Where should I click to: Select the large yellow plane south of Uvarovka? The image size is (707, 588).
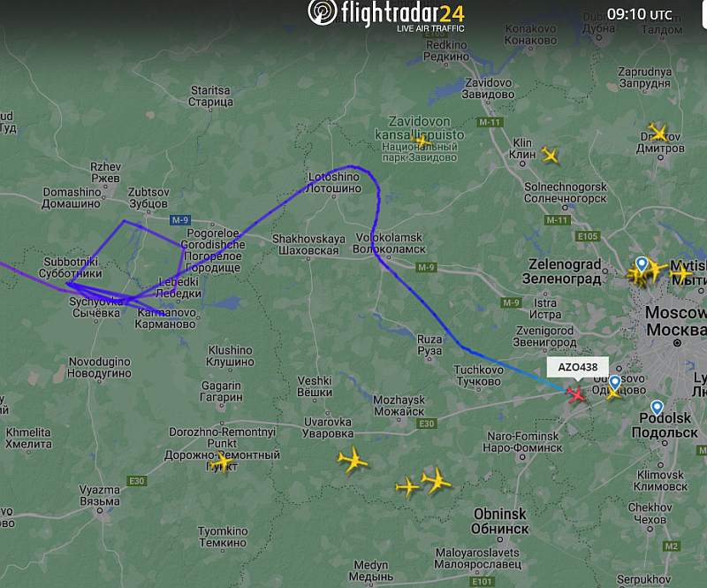coord(353,460)
